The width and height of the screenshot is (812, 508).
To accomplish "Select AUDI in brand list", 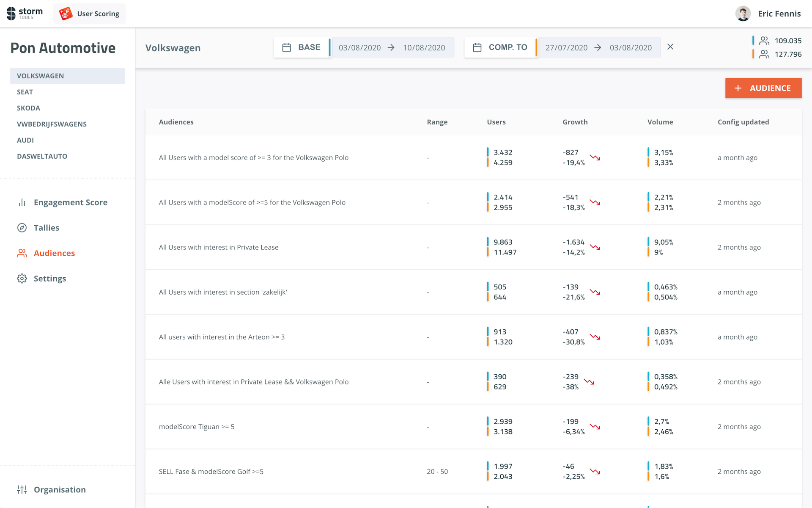I will coord(25,140).
